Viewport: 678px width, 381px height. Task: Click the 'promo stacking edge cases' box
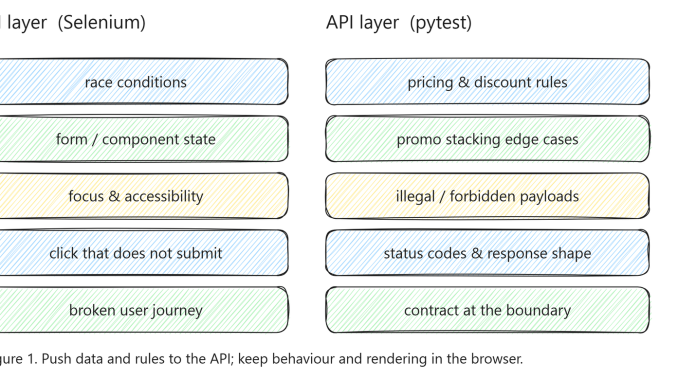pyautogui.click(x=487, y=139)
